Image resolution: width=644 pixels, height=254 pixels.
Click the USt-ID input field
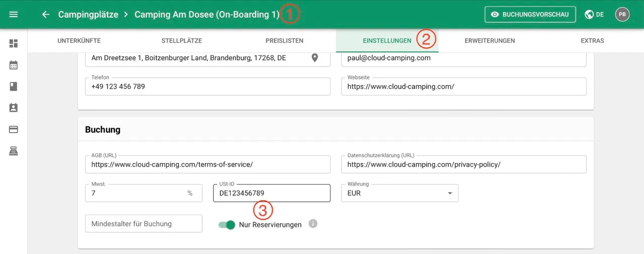coord(272,193)
